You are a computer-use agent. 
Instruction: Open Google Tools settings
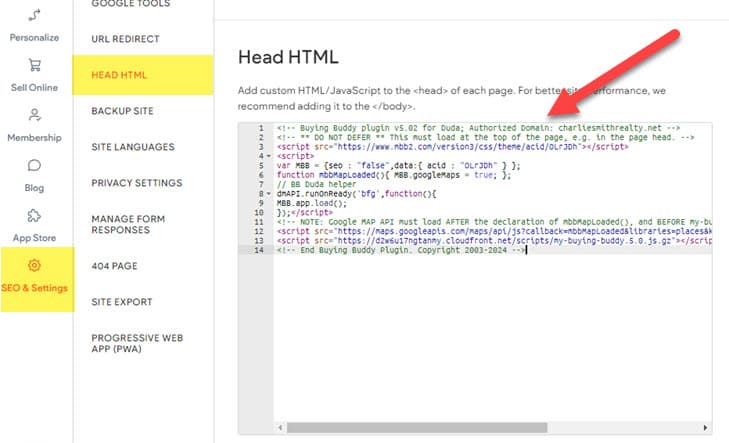131,4
